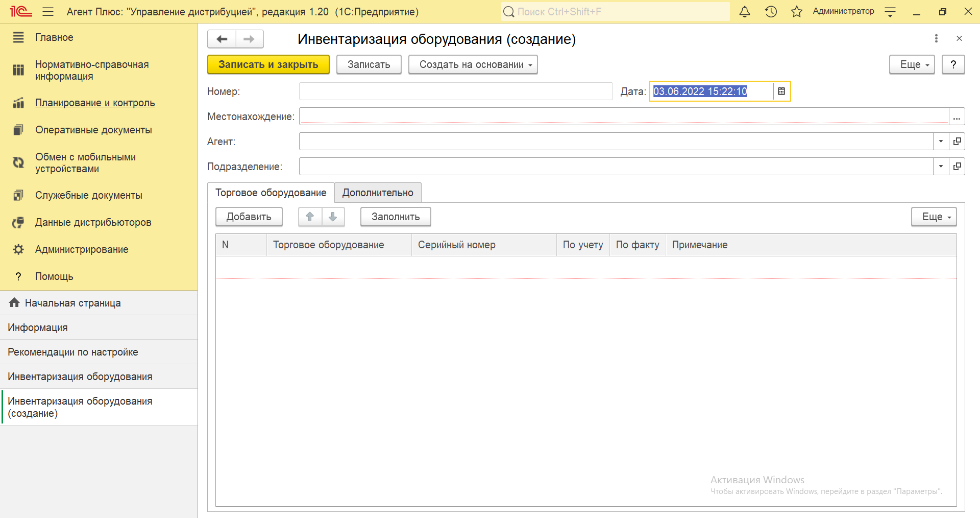Open the Агент record link icon
Viewport: 980px width, 518px height.
click(957, 142)
